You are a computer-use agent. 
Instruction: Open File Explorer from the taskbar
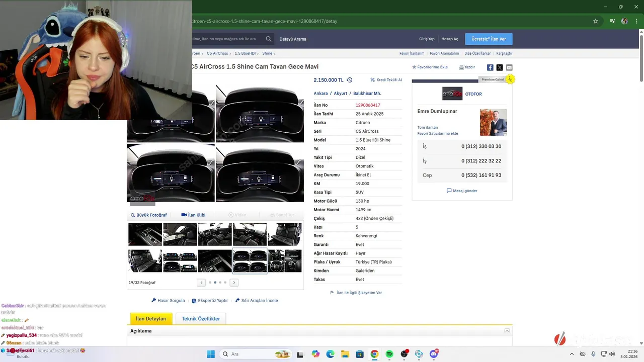click(x=345, y=354)
